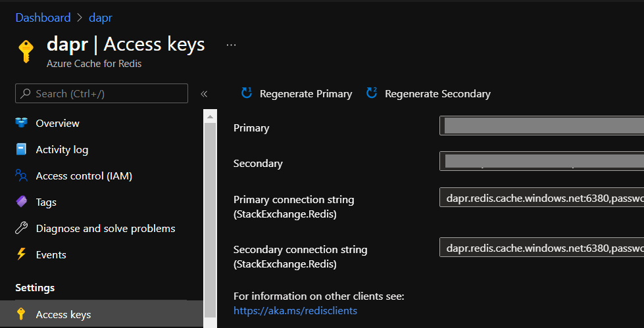Click the Regenerate Primary refresh icon
The height and width of the screenshot is (328, 644).
[x=247, y=93]
